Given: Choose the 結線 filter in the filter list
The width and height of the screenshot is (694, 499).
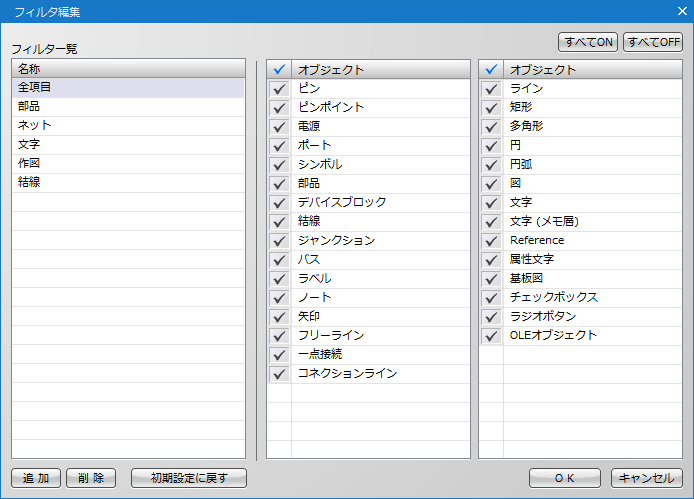Looking at the screenshot, I should tap(128, 183).
